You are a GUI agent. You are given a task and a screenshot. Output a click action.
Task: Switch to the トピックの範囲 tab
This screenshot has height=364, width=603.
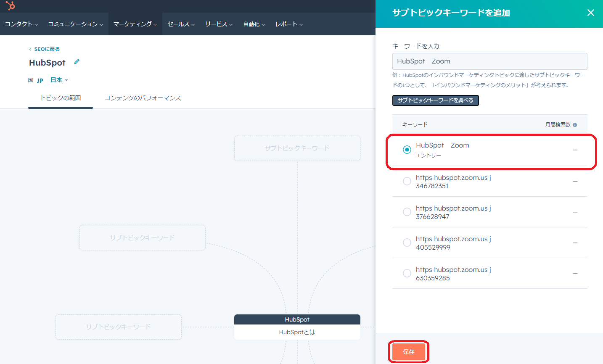click(61, 98)
